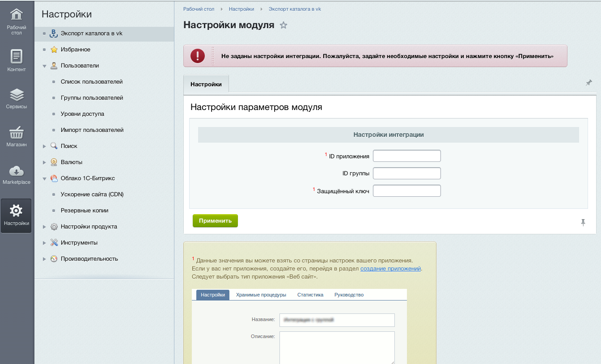Viewport: 601px width, 364px height.
Task: Expand the Поиск tree node
Action: (x=44, y=146)
